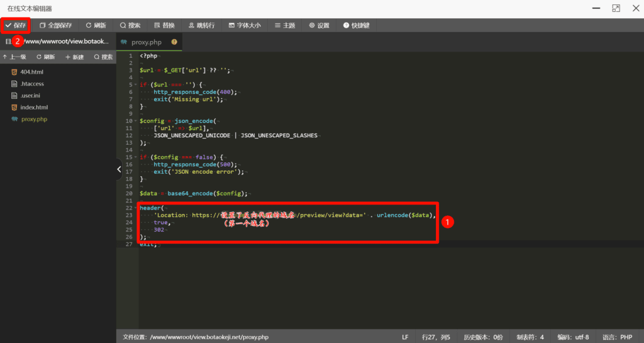Create new file with 新建 button

click(x=75, y=57)
